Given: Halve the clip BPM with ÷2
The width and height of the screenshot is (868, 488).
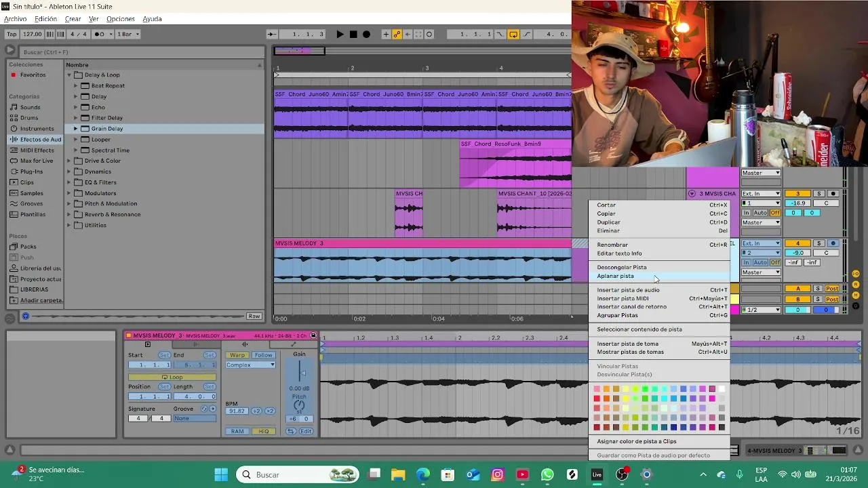Looking at the screenshot, I should tap(256, 411).
